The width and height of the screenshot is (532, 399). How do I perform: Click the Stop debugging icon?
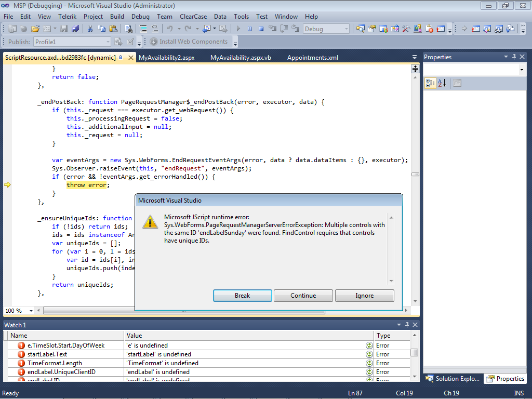[261, 29]
